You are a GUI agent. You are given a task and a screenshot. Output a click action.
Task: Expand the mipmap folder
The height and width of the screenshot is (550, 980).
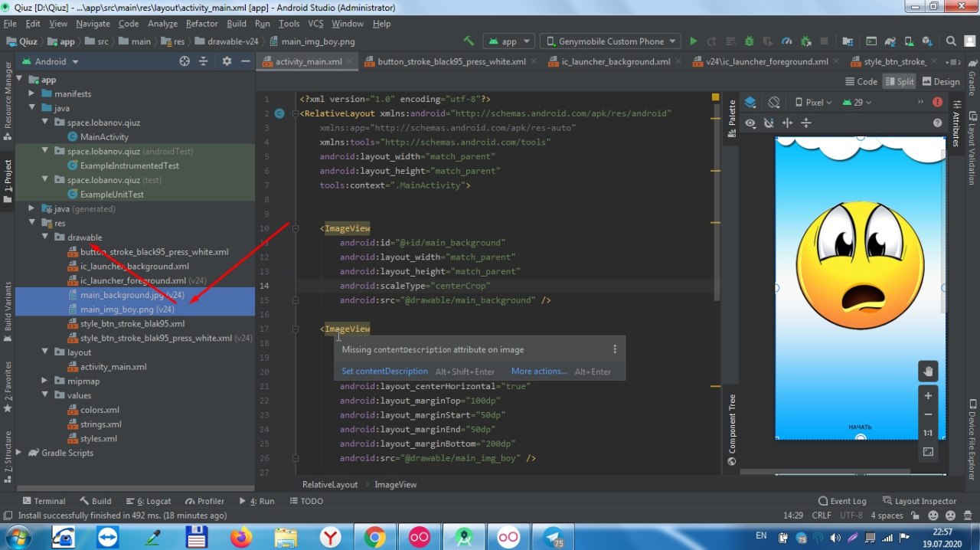coord(46,381)
